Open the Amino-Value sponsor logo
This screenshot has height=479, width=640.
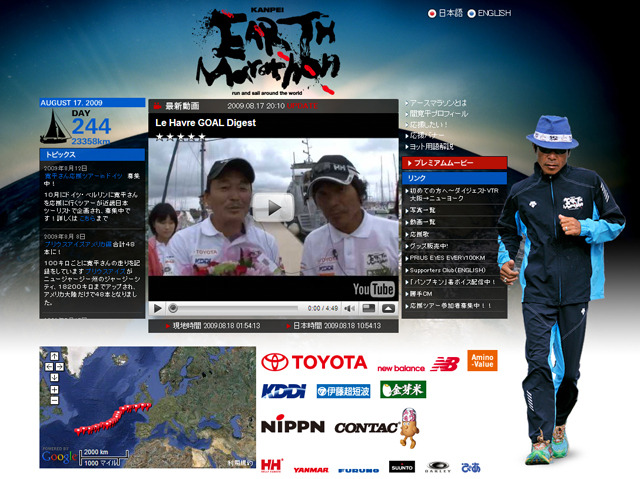pos(482,361)
